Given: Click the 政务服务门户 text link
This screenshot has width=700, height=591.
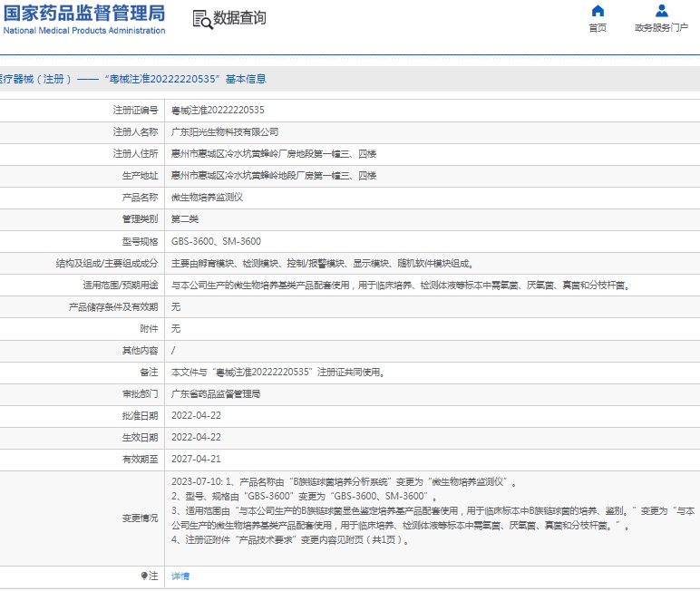Looking at the screenshot, I should click(662, 28).
